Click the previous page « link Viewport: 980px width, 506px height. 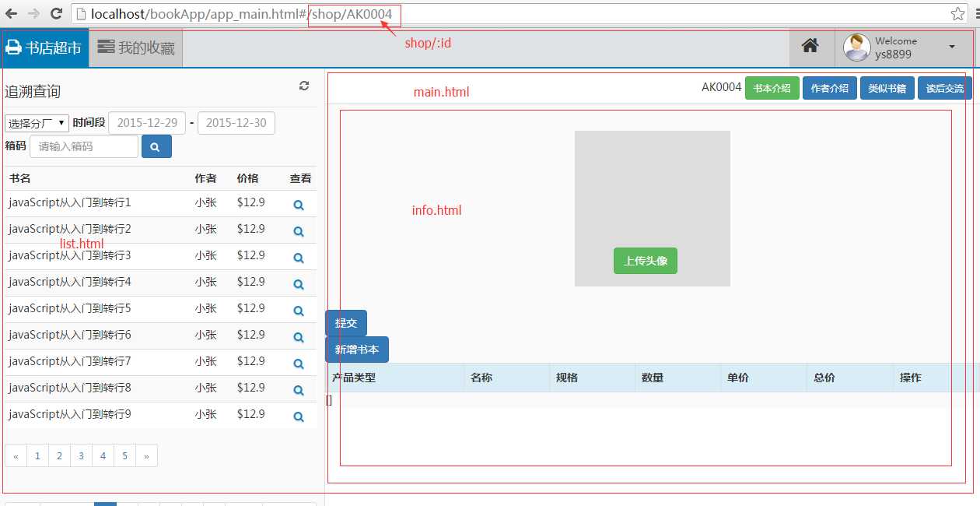(x=16, y=456)
